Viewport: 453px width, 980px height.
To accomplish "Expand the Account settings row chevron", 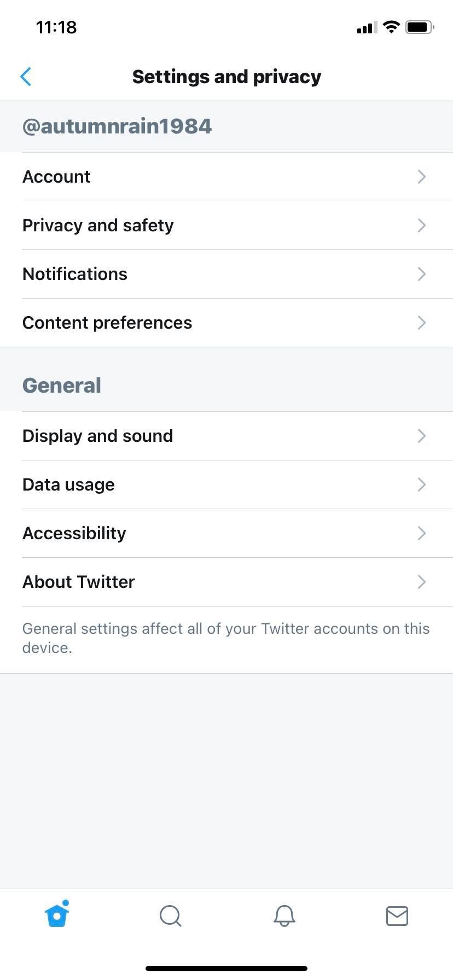I will point(421,177).
